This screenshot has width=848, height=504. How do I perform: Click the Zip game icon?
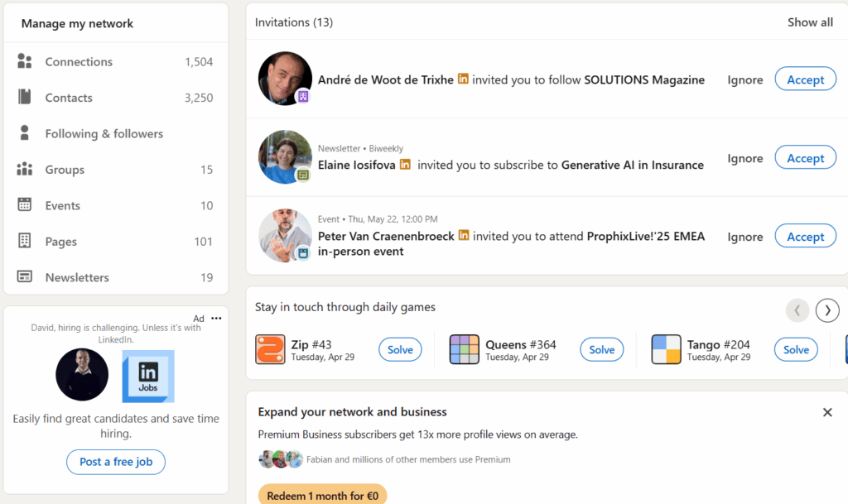tap(270, 349)
